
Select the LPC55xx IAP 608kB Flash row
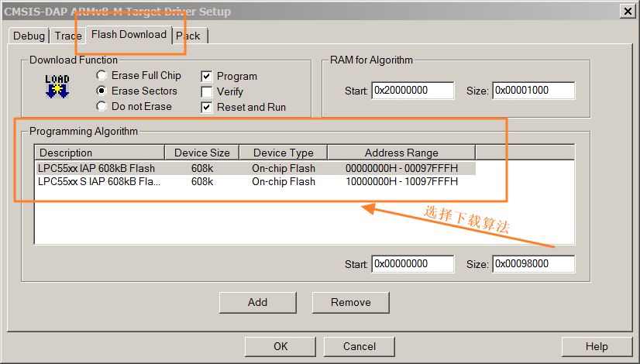point(97,168)
